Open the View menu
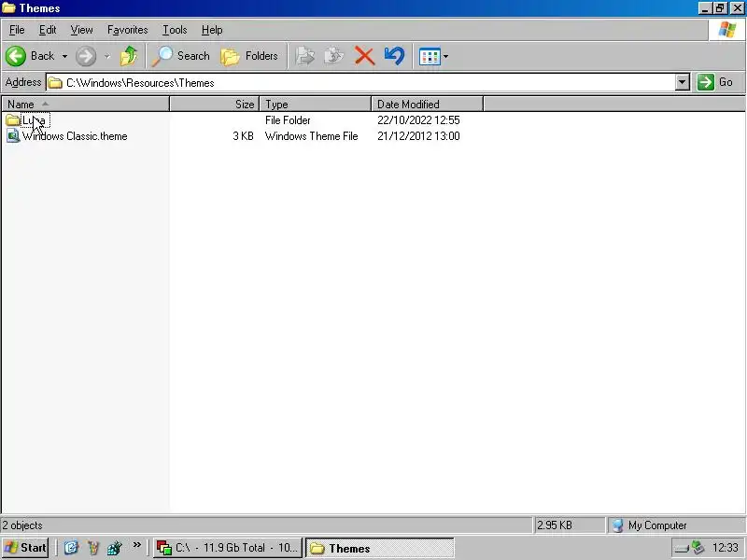747x560 pixels. pyautogui.click(x=82, y=30)
